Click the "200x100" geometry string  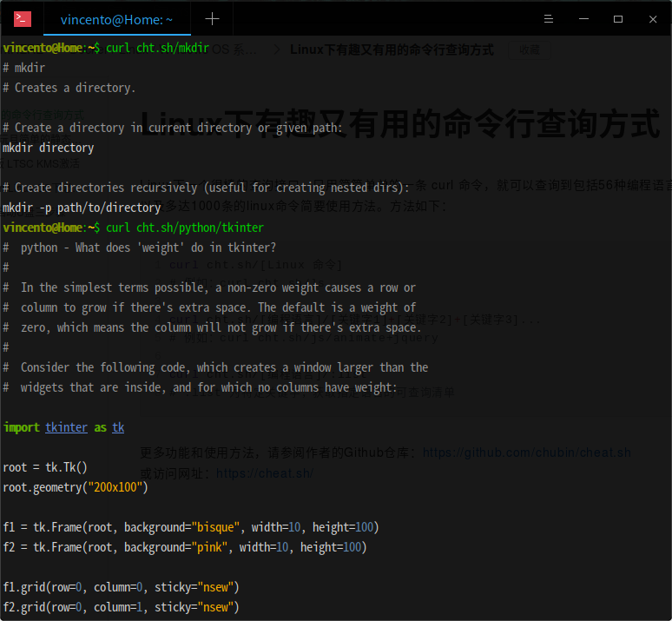[x=115, y=487]
